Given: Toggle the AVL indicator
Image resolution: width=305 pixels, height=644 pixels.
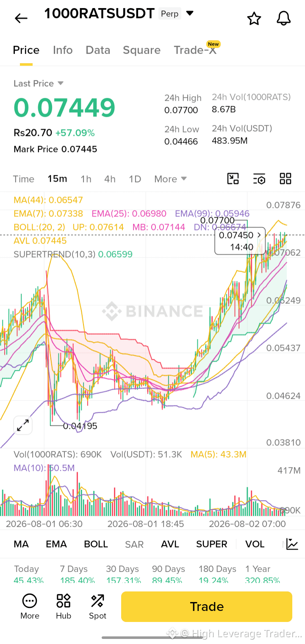Looking at the screenshot, I should tap(170, 544).
